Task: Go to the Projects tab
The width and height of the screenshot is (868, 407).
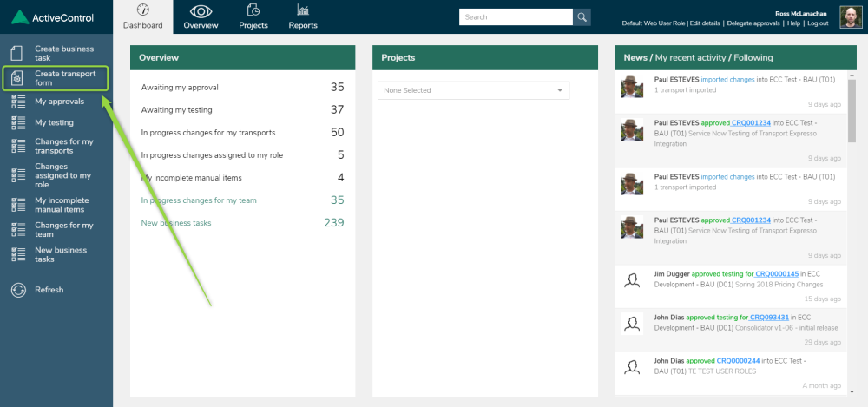Action: point(253,16)
